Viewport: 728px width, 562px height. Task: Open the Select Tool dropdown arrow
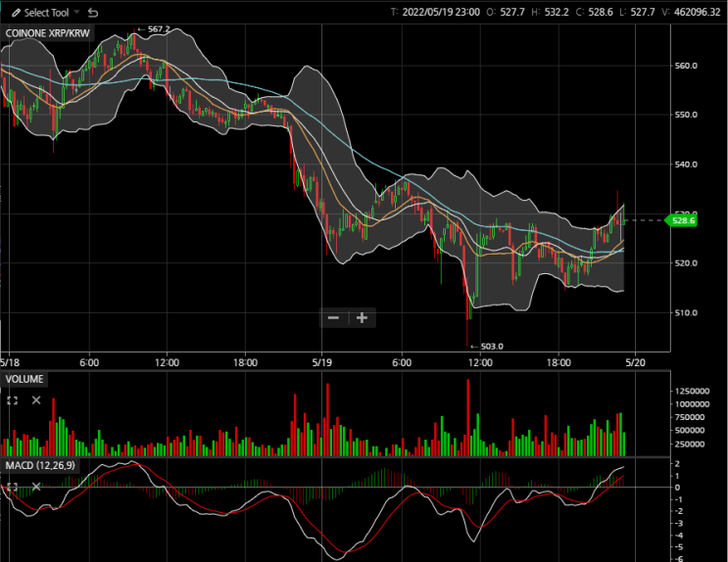coord(76,14)
